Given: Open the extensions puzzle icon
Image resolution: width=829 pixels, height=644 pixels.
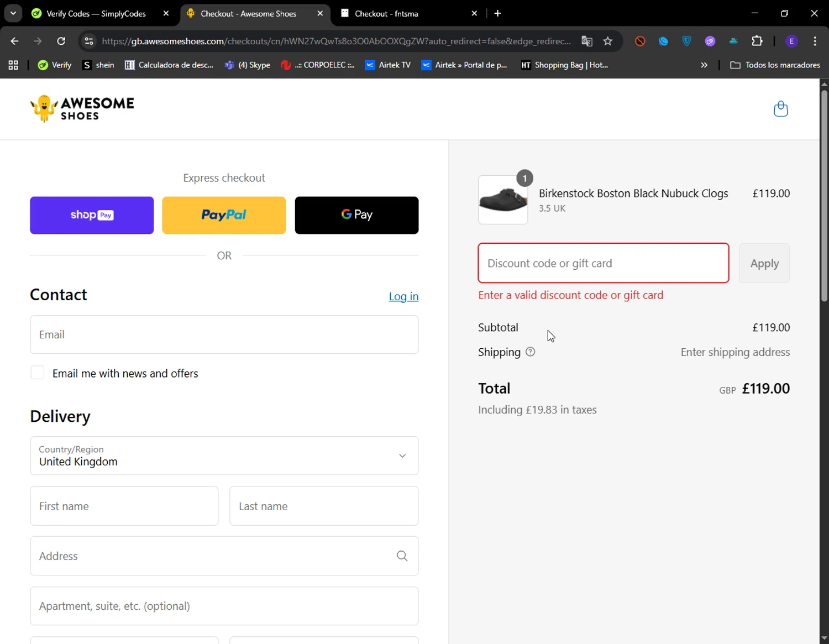Looking at the screenshot, I should point(757,41).
